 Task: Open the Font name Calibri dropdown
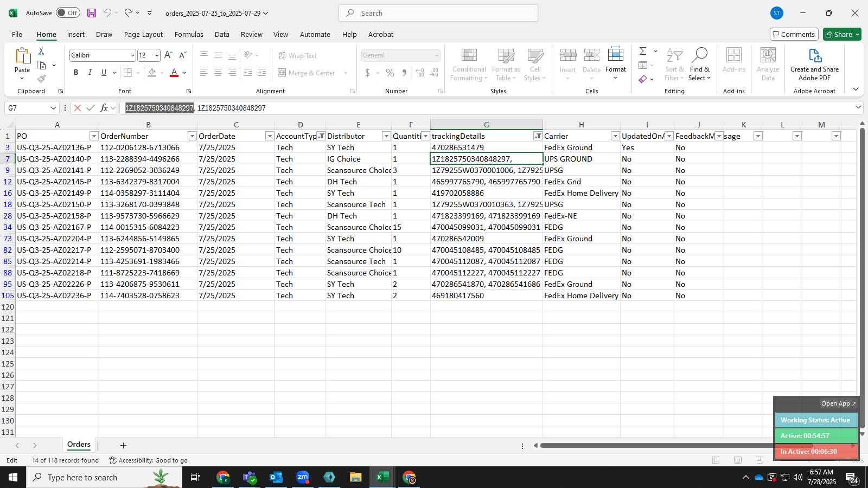tap(132, 55)
